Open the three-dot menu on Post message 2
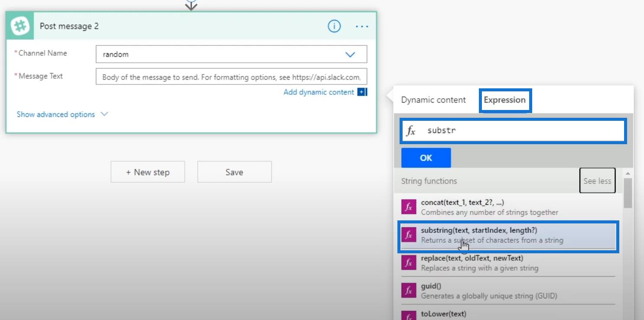Image resolution: width=644 pixels, height=320 pixels. 362,26
